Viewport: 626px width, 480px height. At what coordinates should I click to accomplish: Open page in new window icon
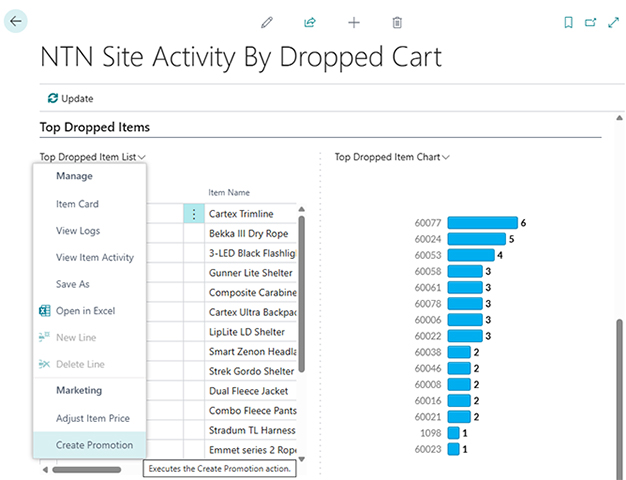point(590,22)
